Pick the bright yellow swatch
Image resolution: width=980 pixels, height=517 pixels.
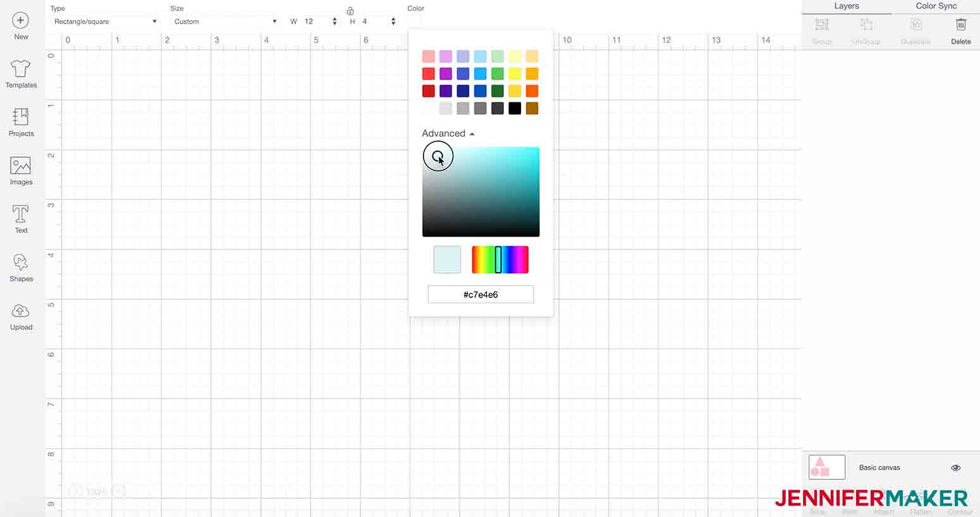pyautogui.click(x=515, y=73)
